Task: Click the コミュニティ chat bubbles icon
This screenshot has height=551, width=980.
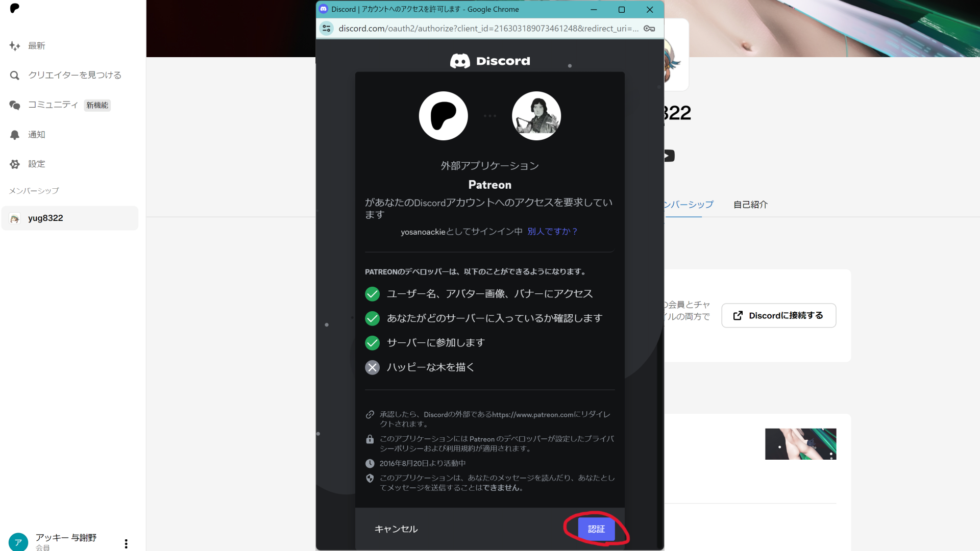Action: tap(15, 105)
